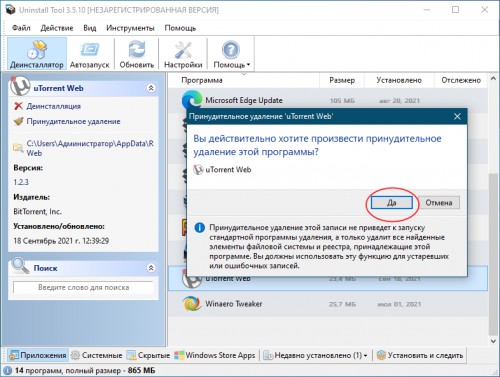Switch to the Системные tab

[97, 355]
